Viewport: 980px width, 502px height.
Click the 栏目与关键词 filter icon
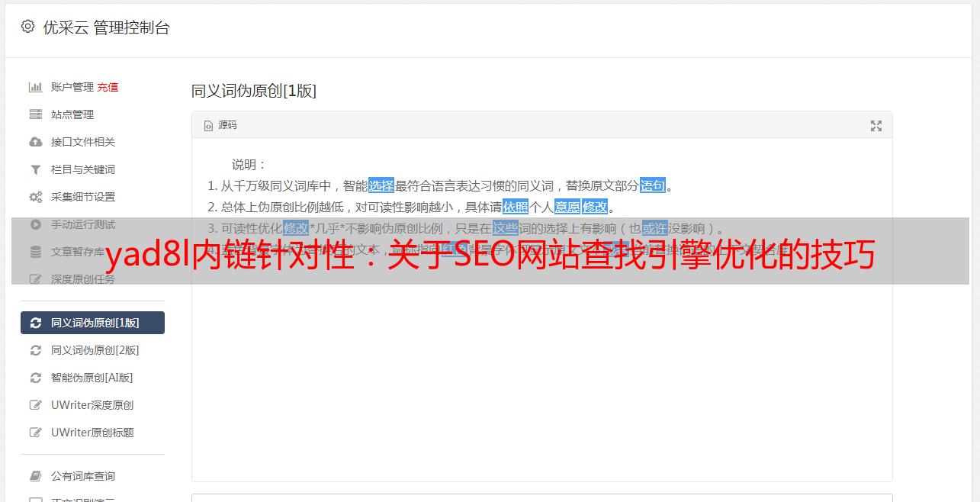35,169
